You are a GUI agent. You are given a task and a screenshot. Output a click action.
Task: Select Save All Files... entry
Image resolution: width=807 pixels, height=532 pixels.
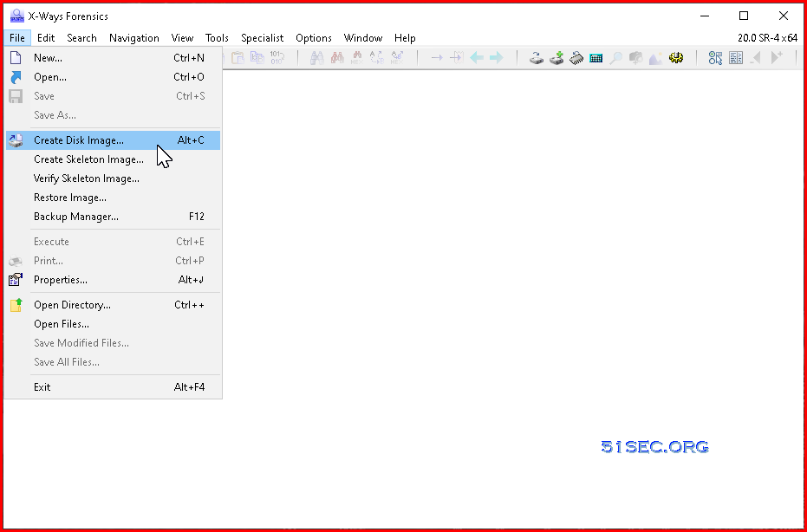point(114,362)
